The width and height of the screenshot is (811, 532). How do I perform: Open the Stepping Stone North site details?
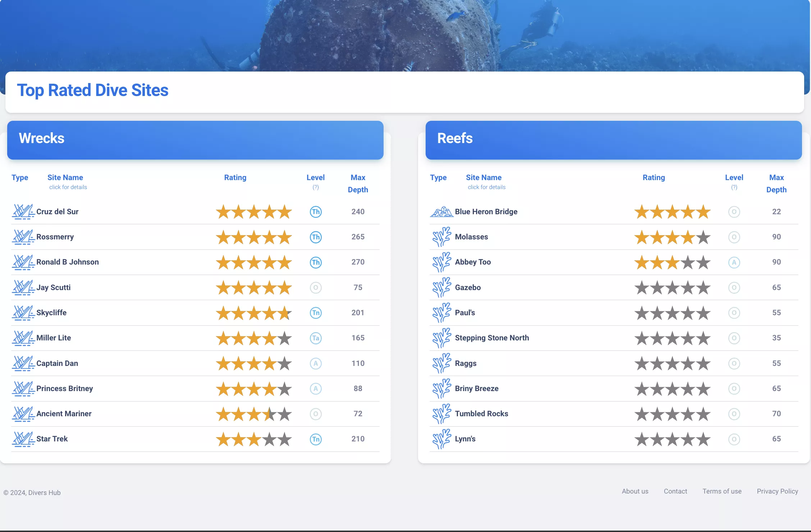492,338
